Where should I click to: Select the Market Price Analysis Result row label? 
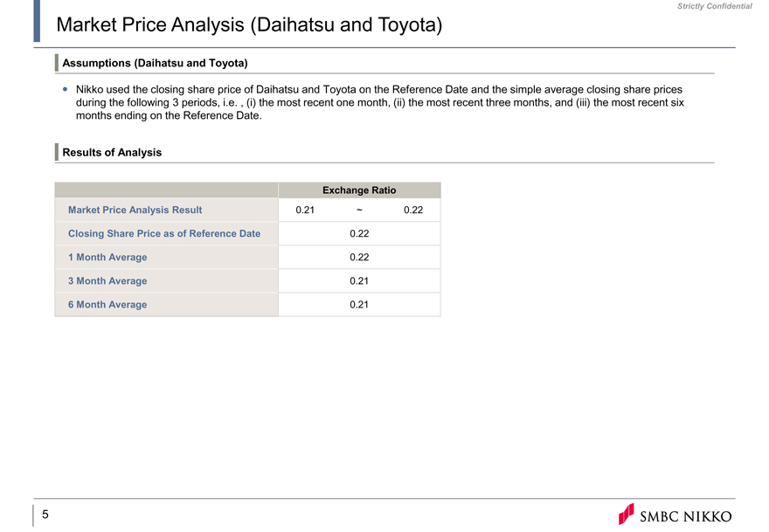click(x=135, y=210)
